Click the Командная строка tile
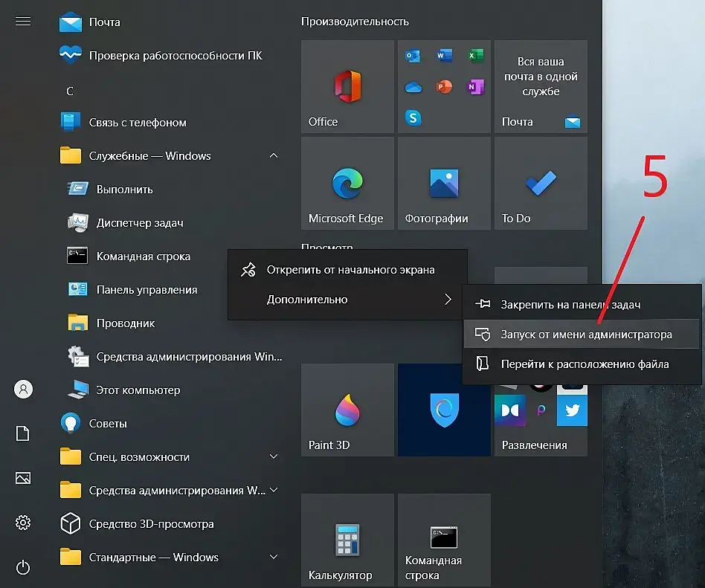The width and height of the screenshot is (705, 588). coord(444,540)
